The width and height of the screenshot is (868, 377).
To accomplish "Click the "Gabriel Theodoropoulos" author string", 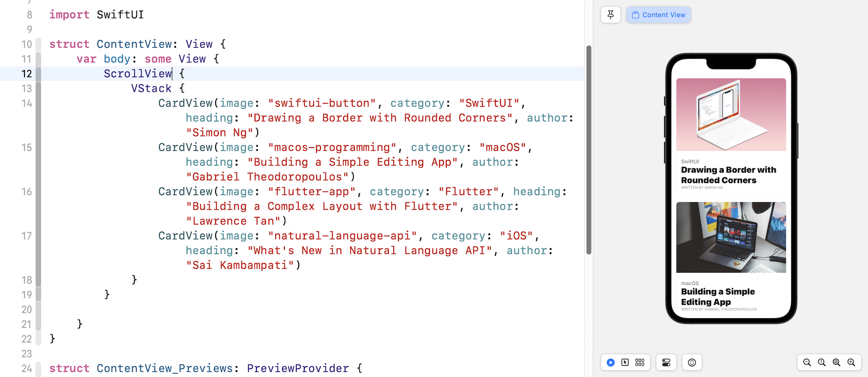I will coord(268,177).
